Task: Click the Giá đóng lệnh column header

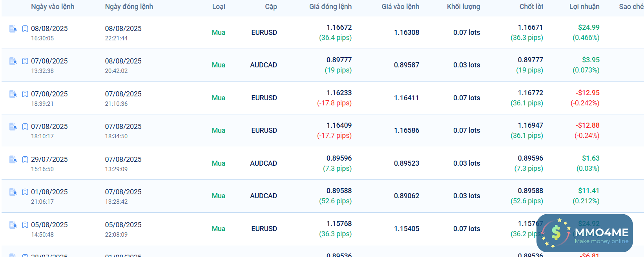Action: click(x=330, y=7)
